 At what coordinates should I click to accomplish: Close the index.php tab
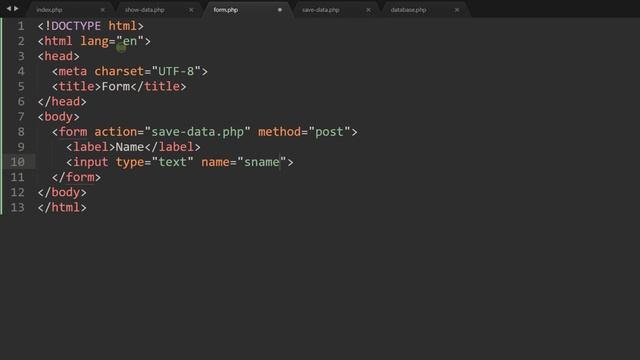coord(102,10)
